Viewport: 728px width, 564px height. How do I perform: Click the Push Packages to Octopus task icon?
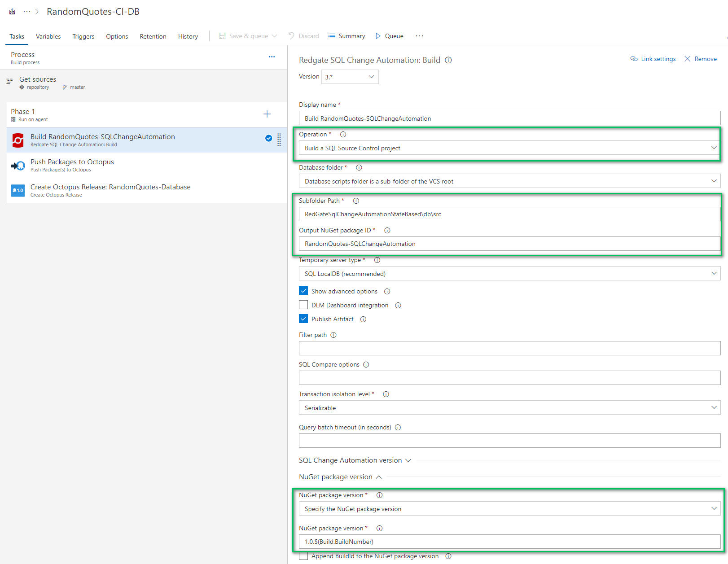pos(18,165)
